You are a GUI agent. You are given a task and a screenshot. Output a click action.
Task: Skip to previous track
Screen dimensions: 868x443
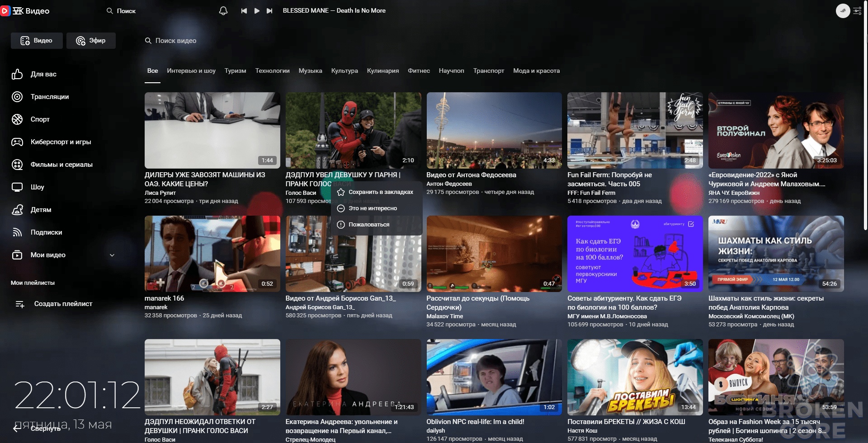pos(244,10)
